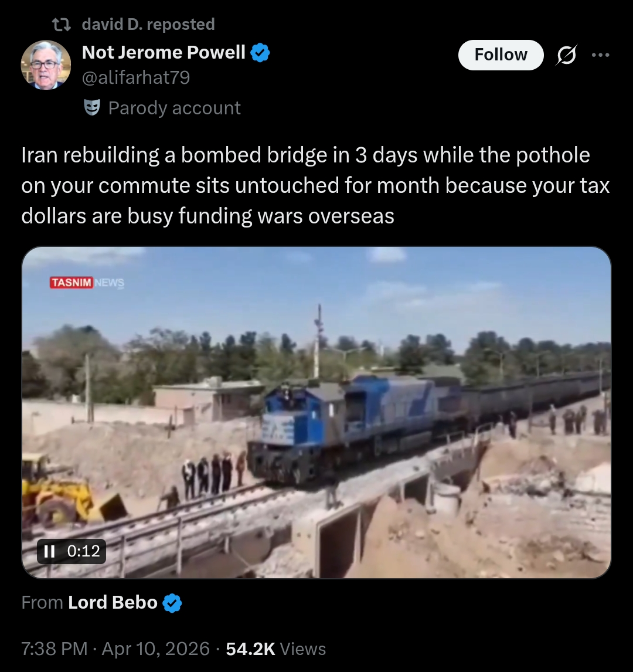This screenshot has width=633, height=672.
Task: Click the 54.2K Views count
Action: pos(276,649)
